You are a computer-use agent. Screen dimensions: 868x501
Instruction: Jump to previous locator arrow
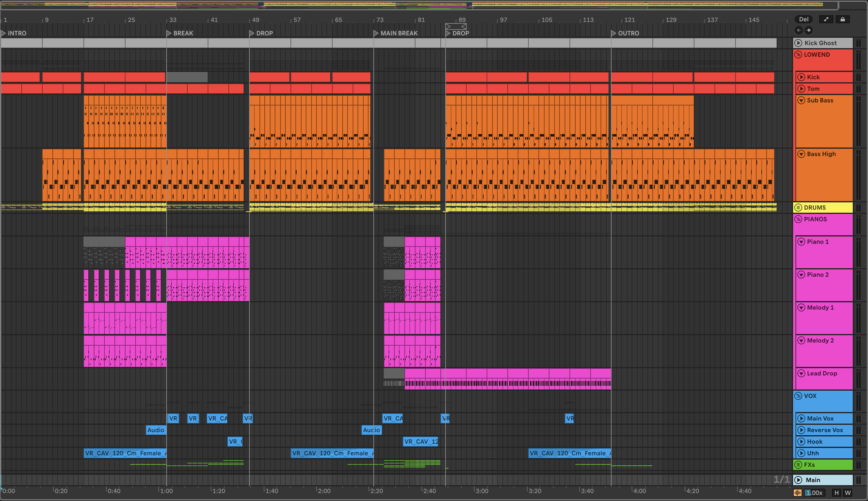799,30
